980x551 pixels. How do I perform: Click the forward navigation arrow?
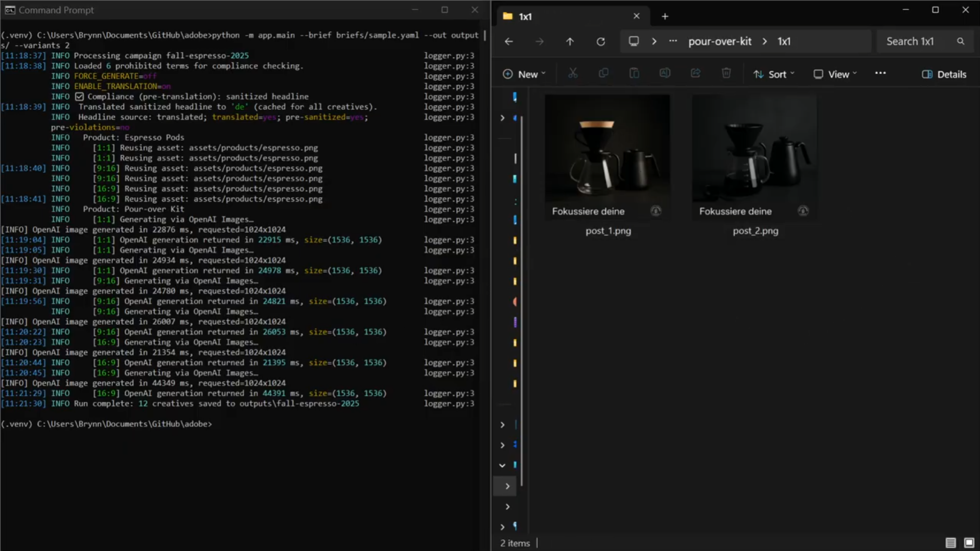pos(539,41)
